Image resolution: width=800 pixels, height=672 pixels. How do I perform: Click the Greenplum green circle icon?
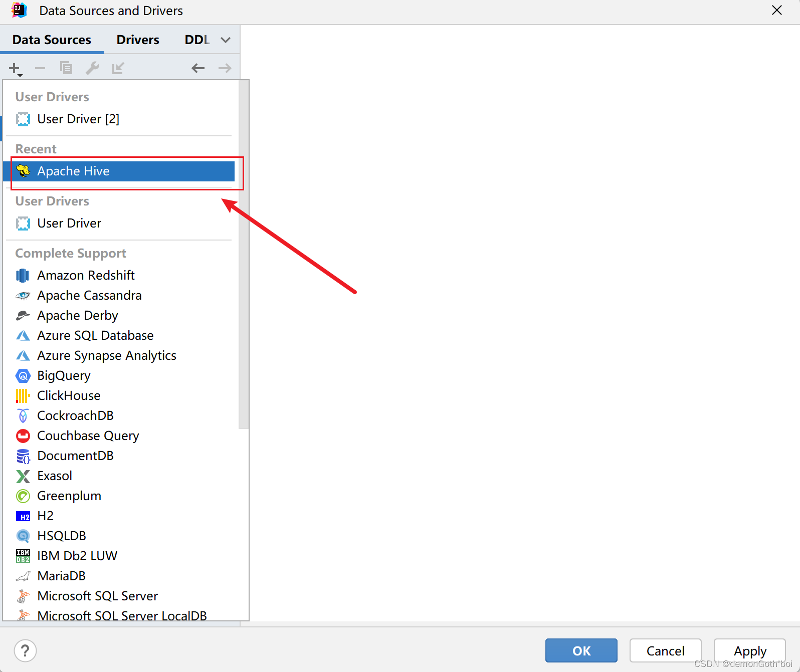(x=23, y=496)
